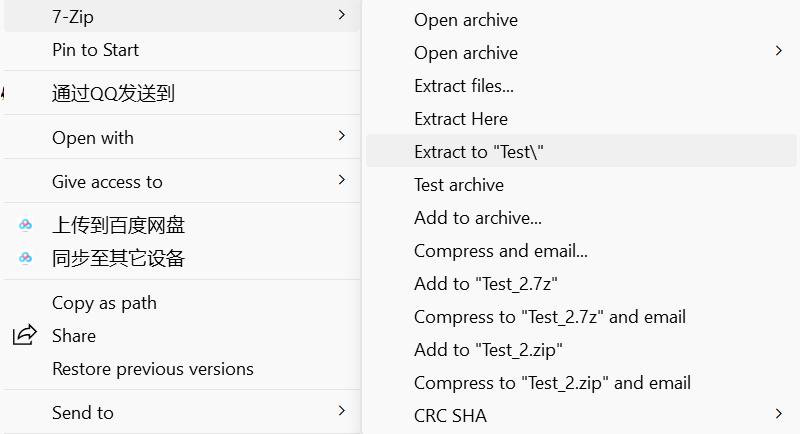Screen dimensions: 800x434
Task: Choose Compress and email...
Action: 501,251
